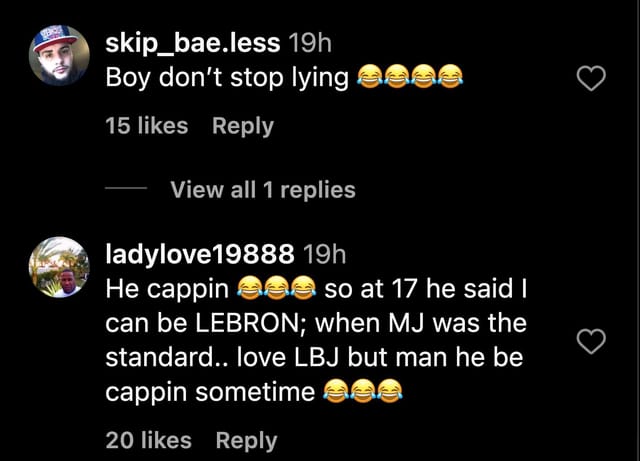Show who gave the 15 likes
640x461 pixels.
pos(147,125)
